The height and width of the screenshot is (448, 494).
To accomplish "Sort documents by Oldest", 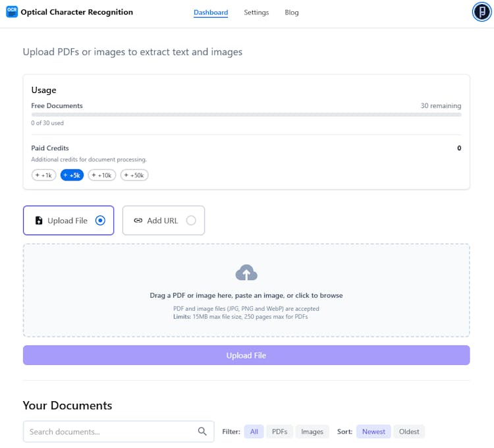I will coord(409,432).
